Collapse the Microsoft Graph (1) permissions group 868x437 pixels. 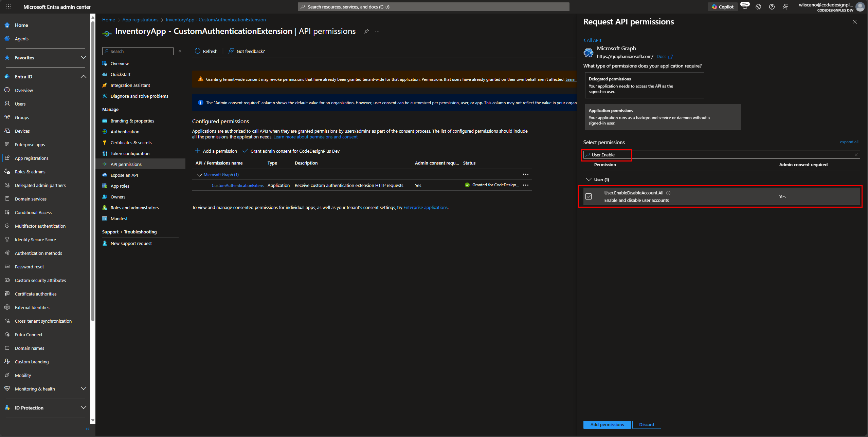[x=199, y=175]
